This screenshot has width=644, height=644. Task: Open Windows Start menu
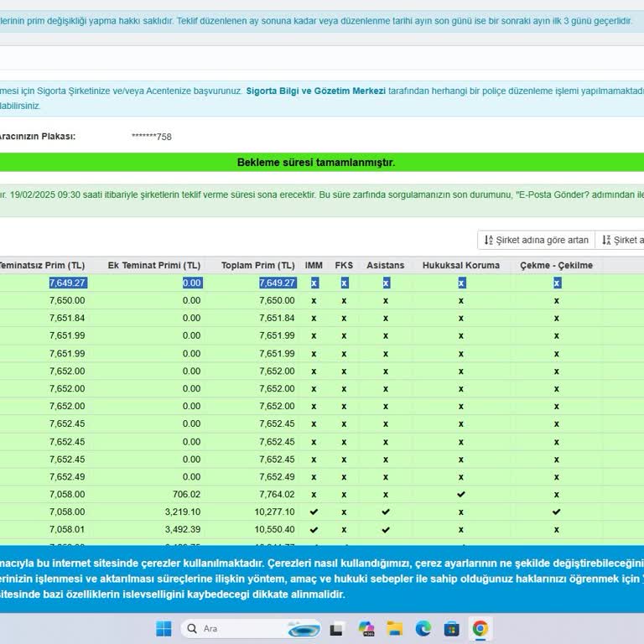click(164, 629)
